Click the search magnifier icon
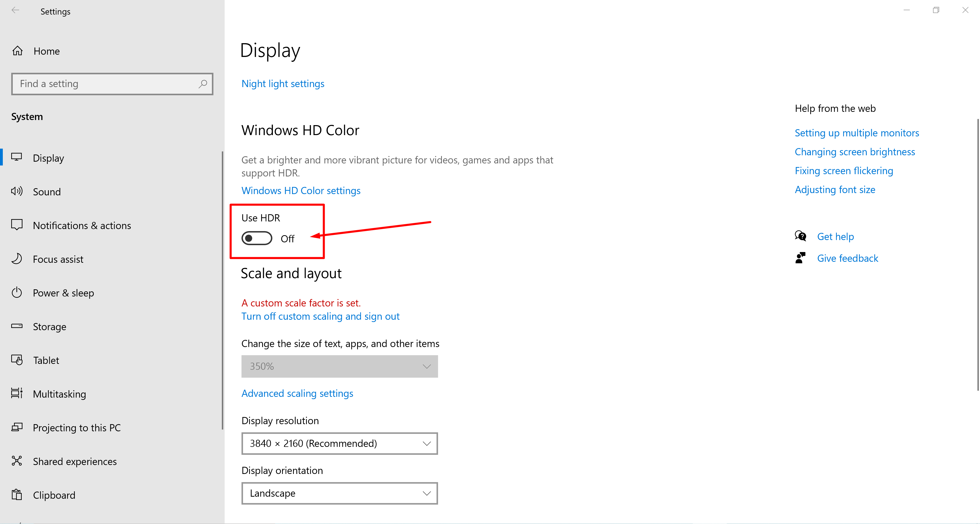The image size is (980, 524). coord(203,84)
